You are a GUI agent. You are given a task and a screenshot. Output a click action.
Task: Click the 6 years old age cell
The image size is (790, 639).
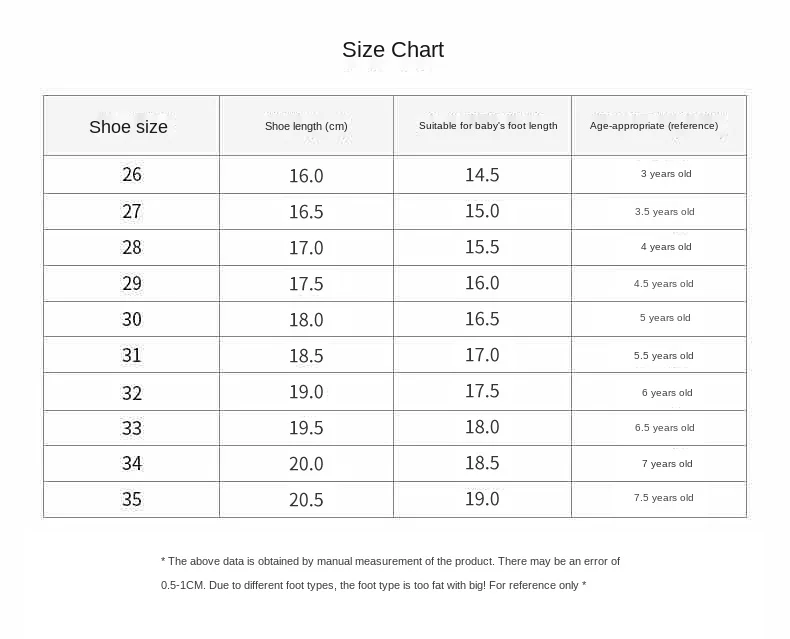667,393
